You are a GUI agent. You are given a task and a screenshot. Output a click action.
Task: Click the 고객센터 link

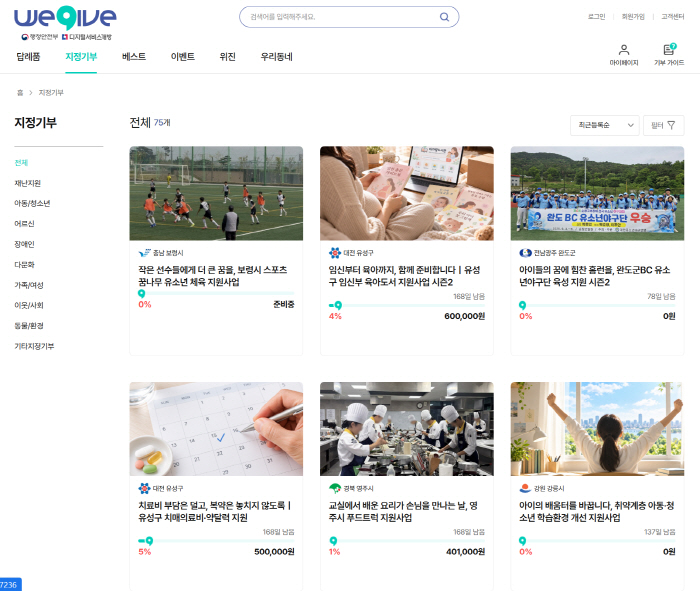coord(672,17)
